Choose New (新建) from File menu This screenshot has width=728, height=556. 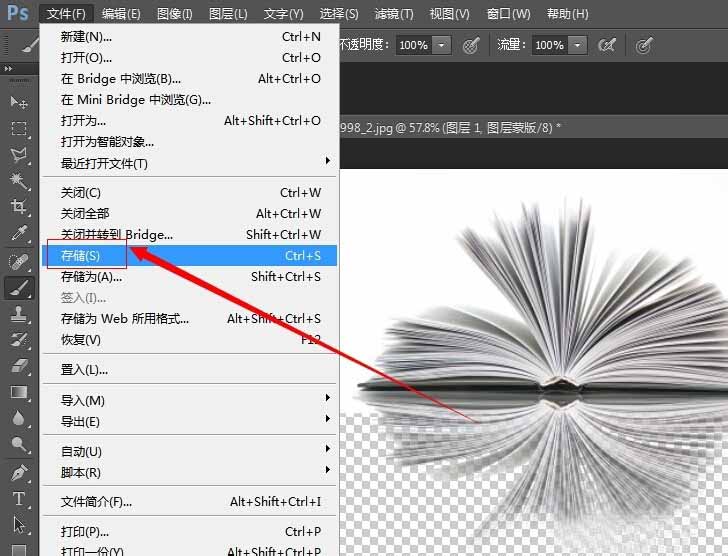(189, 36)
